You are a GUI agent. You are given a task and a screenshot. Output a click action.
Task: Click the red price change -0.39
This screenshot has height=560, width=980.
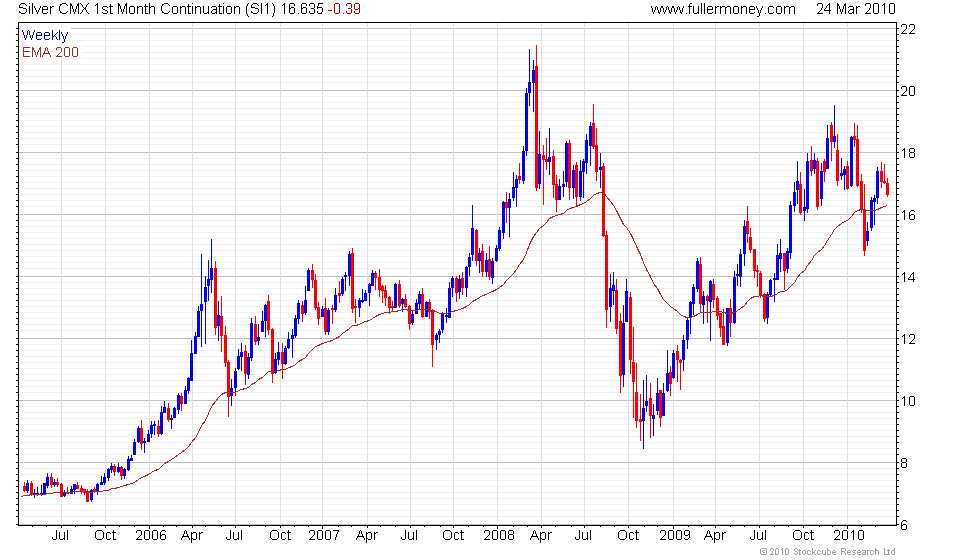coord(344,9)
